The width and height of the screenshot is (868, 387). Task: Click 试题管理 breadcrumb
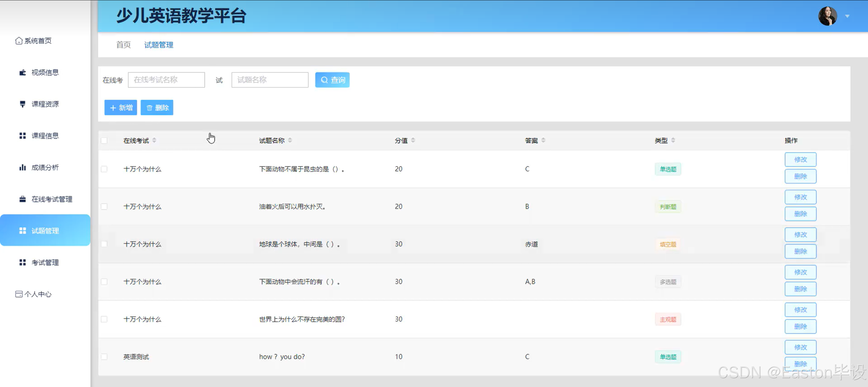pyautogui.click(x=159, y=45)
